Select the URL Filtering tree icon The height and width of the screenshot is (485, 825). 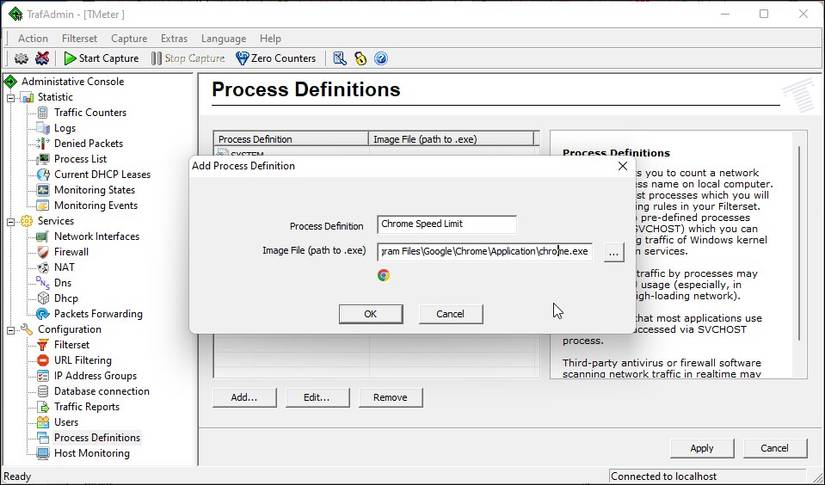[43, 360]
